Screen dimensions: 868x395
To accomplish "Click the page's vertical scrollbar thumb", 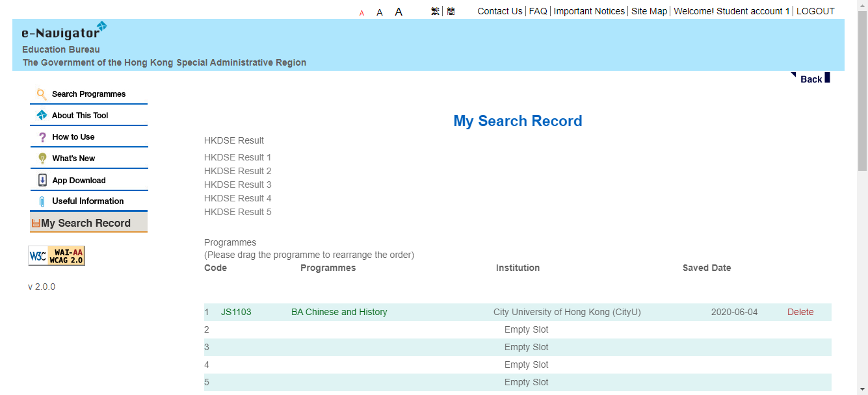I will tap(862, 90).
